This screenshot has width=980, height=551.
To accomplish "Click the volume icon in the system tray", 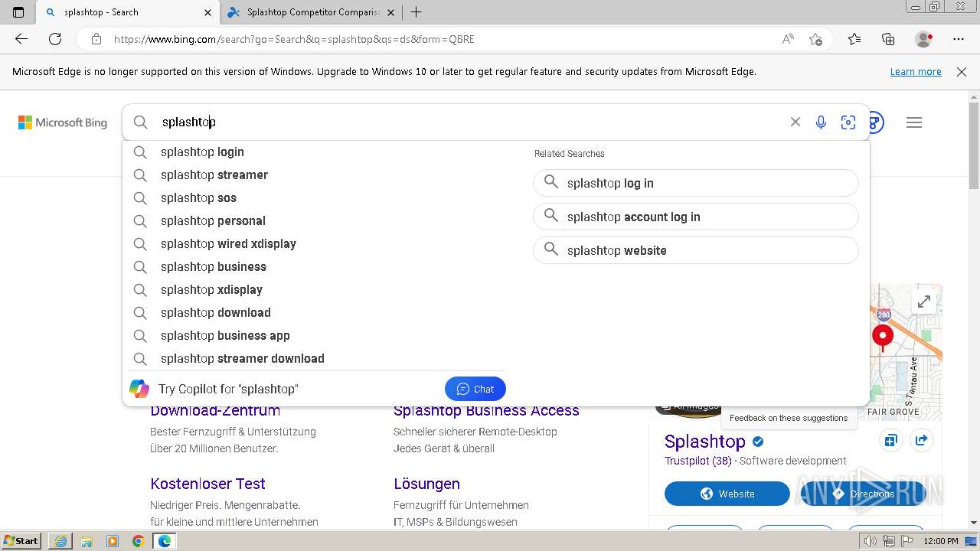I will tap(871, 541).
